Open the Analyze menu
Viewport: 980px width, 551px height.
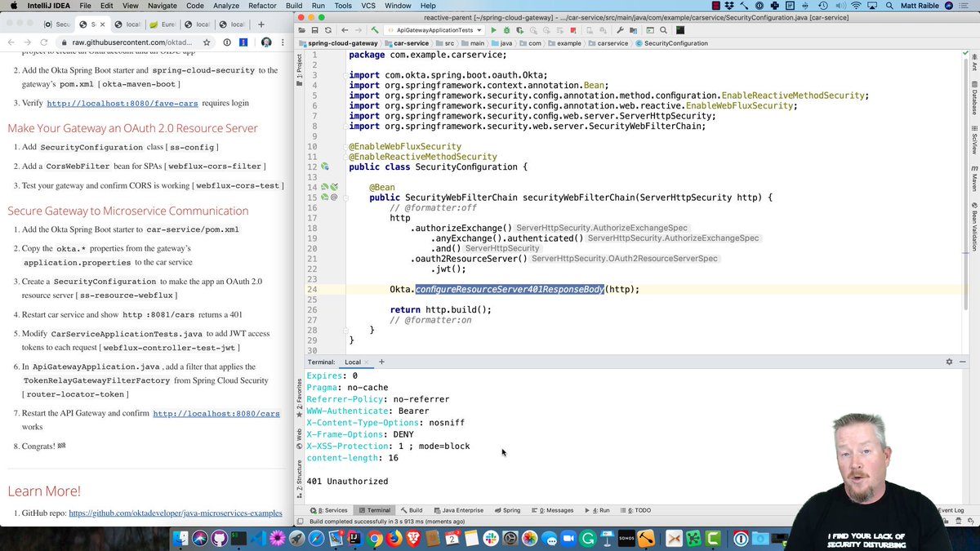[226, 5]
